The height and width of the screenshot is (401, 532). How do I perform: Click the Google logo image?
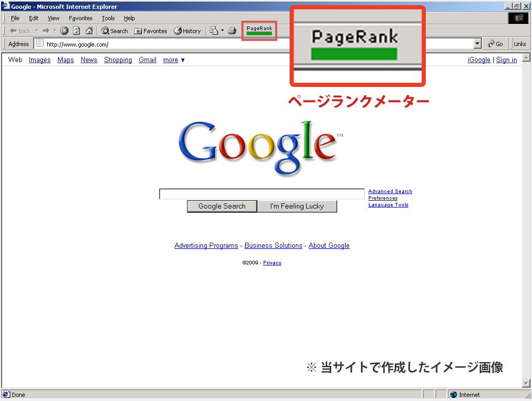[261, 148]
